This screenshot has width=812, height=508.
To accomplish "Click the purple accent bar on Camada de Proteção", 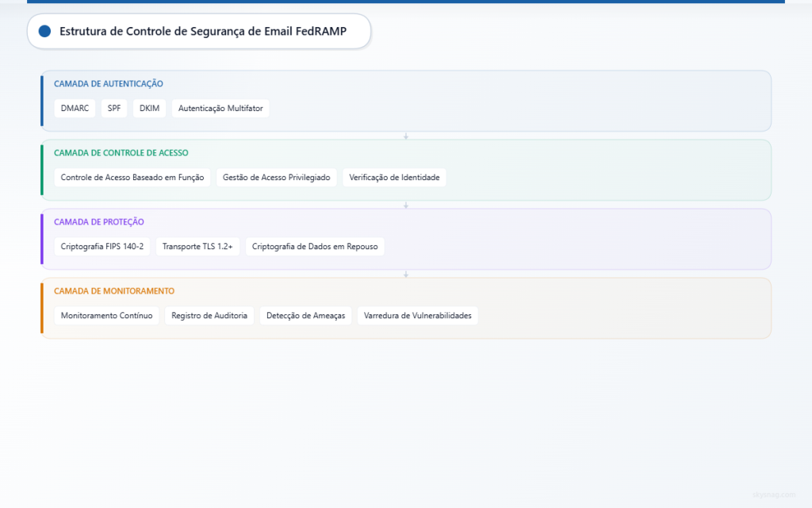I will [x=41, y=239].
